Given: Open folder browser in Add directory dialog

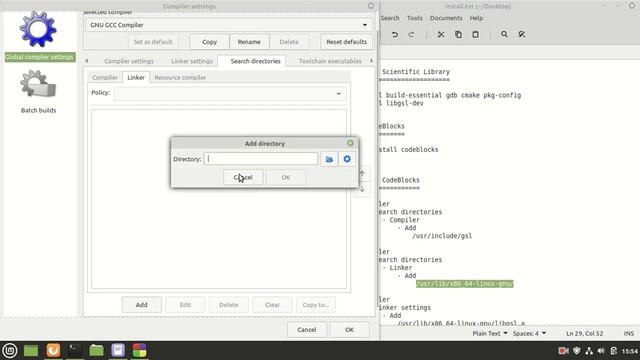Looking at the screenshot, I should pos(329,159).
